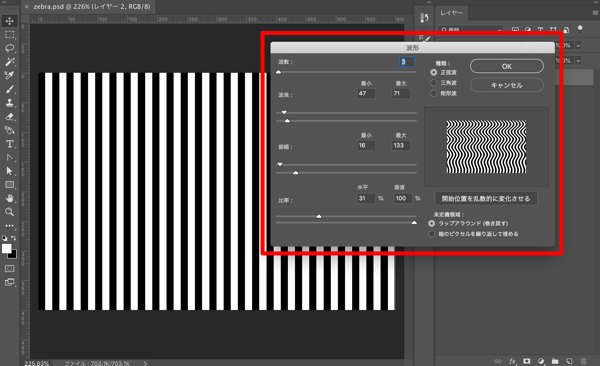
Task: Select the Rectangle shape tool
Action: [10, 185]
